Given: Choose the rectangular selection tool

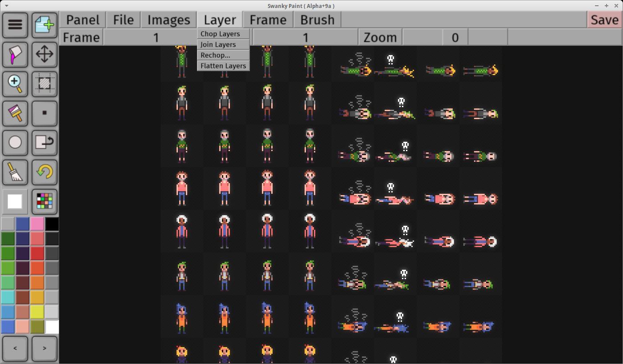Looking at the screenshot, I should (44, 83).
